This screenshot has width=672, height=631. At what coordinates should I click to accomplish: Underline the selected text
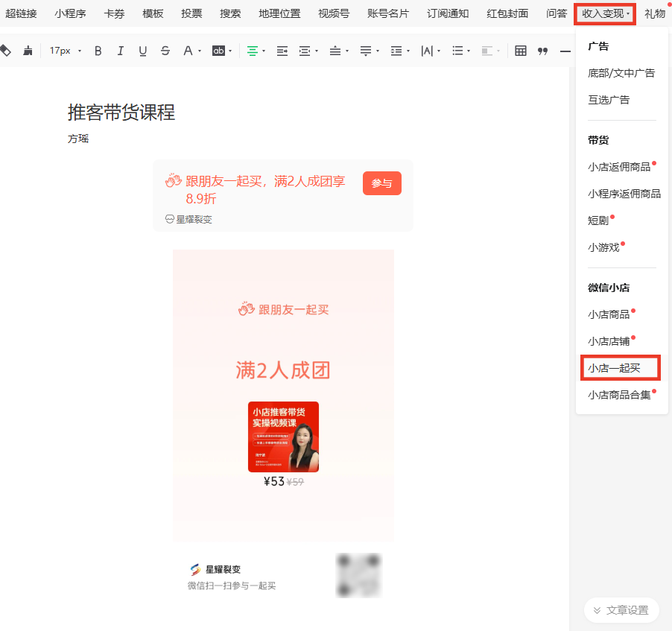[x=143, y=51]
